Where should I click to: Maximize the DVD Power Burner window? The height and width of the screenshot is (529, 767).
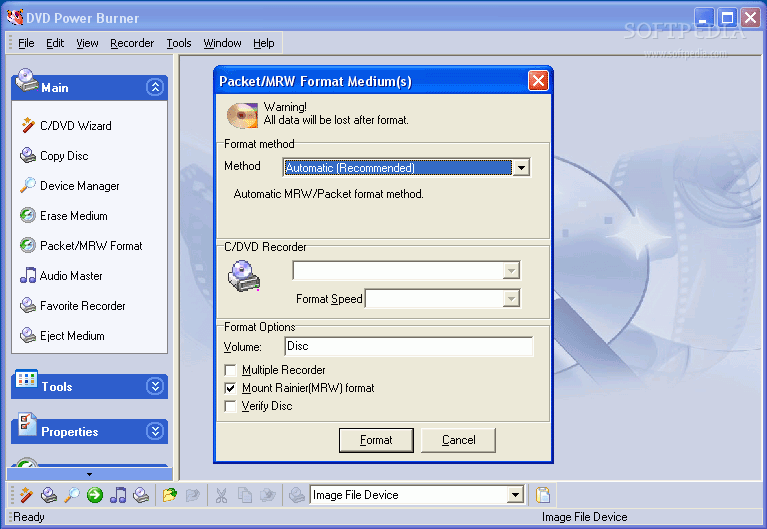point(727,18)
